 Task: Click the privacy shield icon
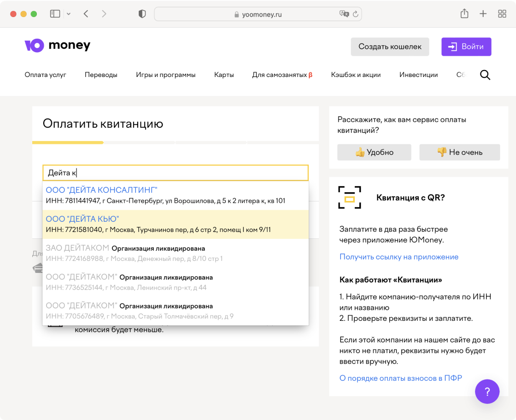142,14
